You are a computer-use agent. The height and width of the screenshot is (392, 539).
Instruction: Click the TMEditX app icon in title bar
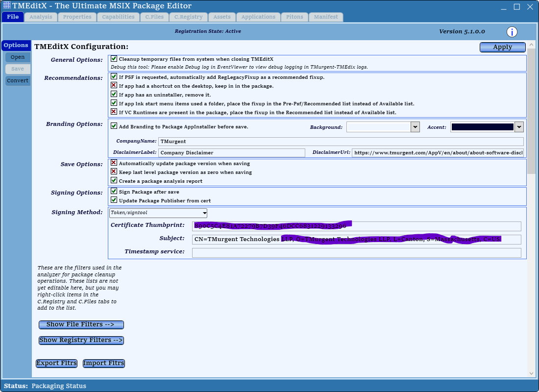(x=6, y=5)
